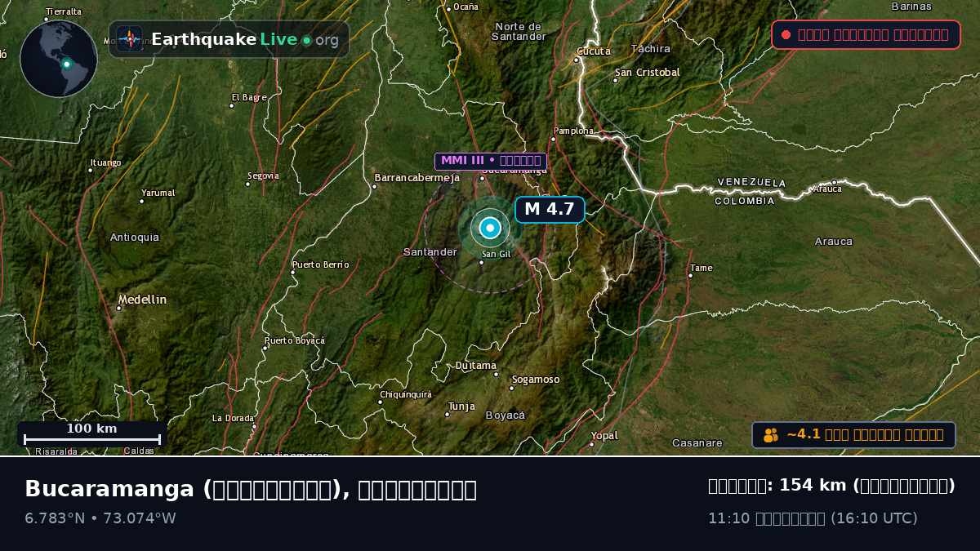Click the M 4.7 magnitude label
This screenshot has width=980, height=551.
coord(550,209)
